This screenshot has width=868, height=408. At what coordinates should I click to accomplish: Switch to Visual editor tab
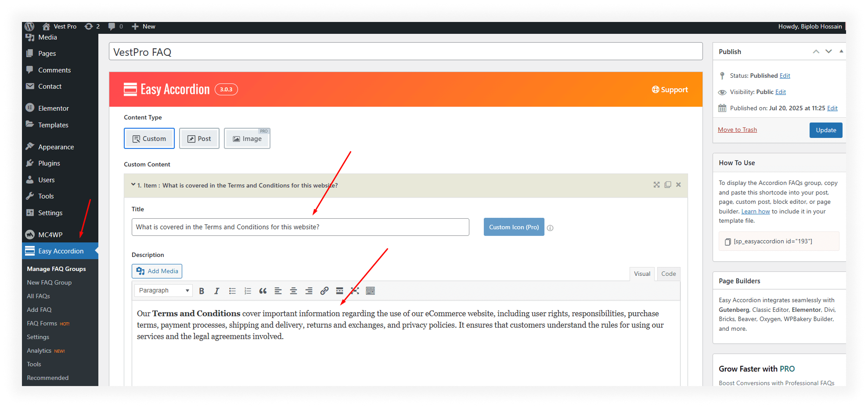coord(642,274)
